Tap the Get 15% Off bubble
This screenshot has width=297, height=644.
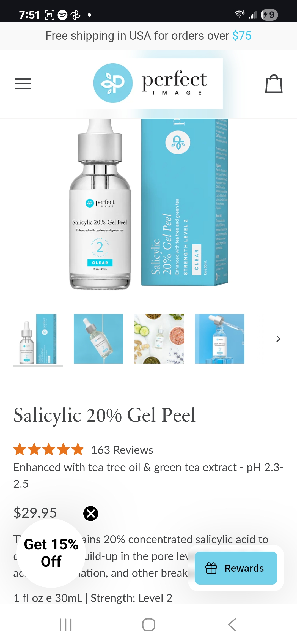(x=51, y=553)
